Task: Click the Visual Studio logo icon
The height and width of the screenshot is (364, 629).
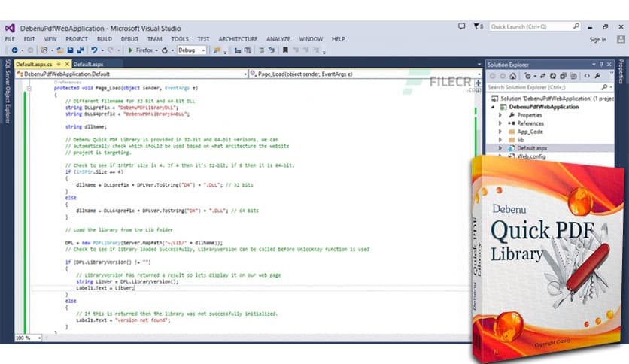Action: coord(10,28)
